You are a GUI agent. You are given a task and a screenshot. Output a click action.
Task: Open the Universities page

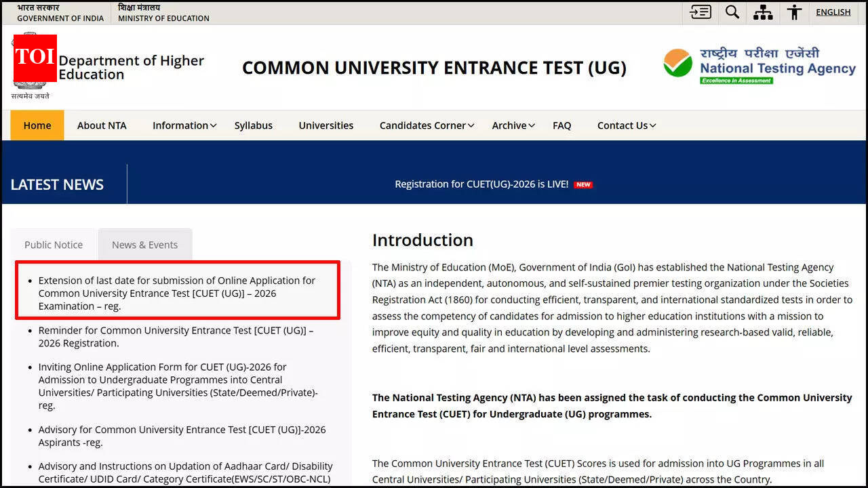(x=326, y=125)
